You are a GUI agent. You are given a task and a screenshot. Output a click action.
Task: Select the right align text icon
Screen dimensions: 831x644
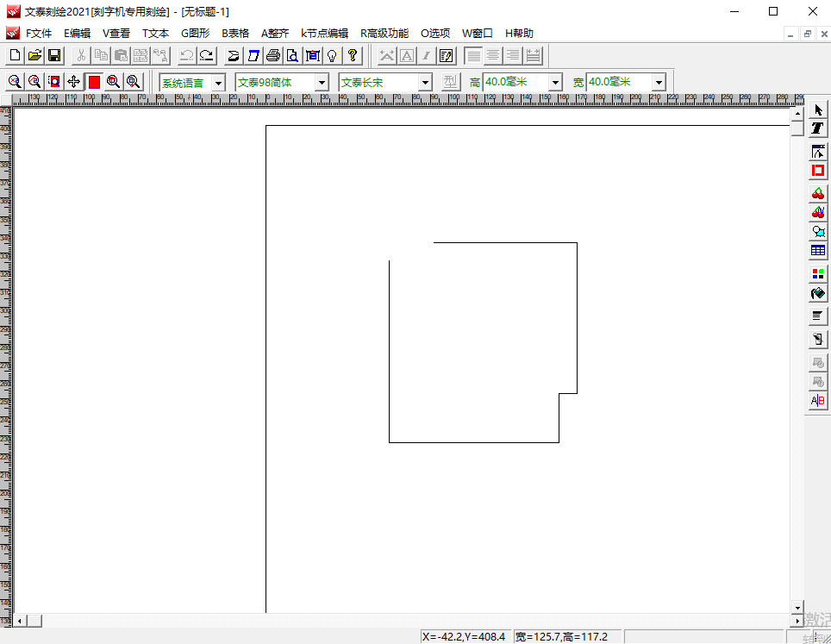(513, 55)
